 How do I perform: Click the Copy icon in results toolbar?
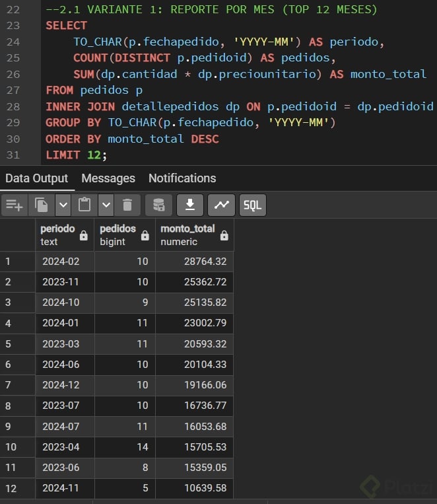click(x=42, y=205)
